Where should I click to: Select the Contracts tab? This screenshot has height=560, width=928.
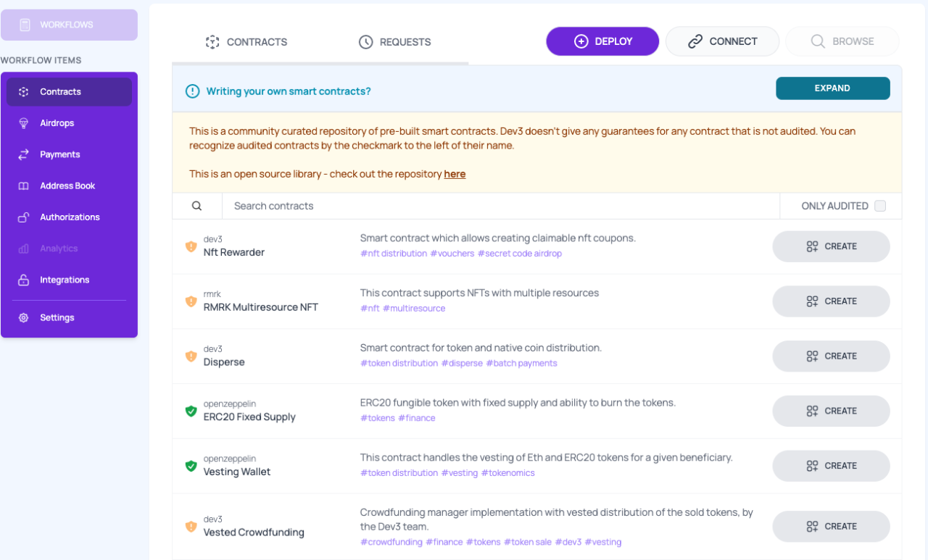click(246, 42)
